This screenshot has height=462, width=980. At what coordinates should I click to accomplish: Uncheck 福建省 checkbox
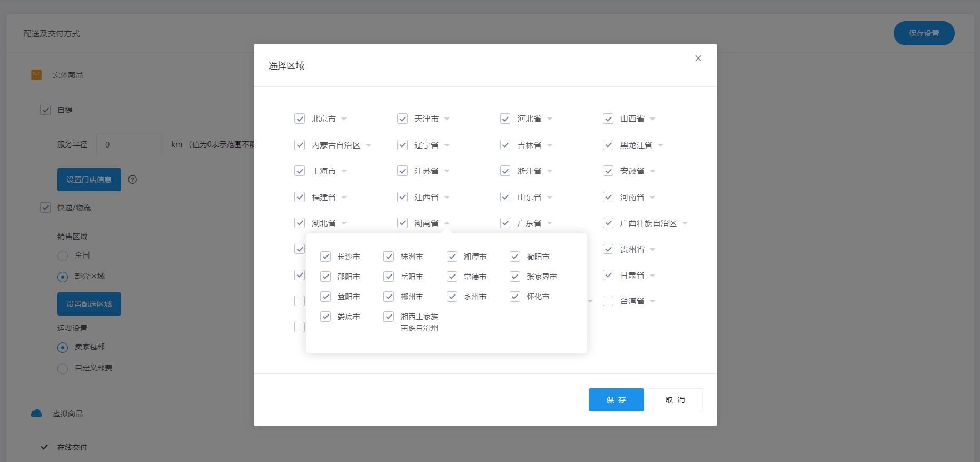point(300,197)
